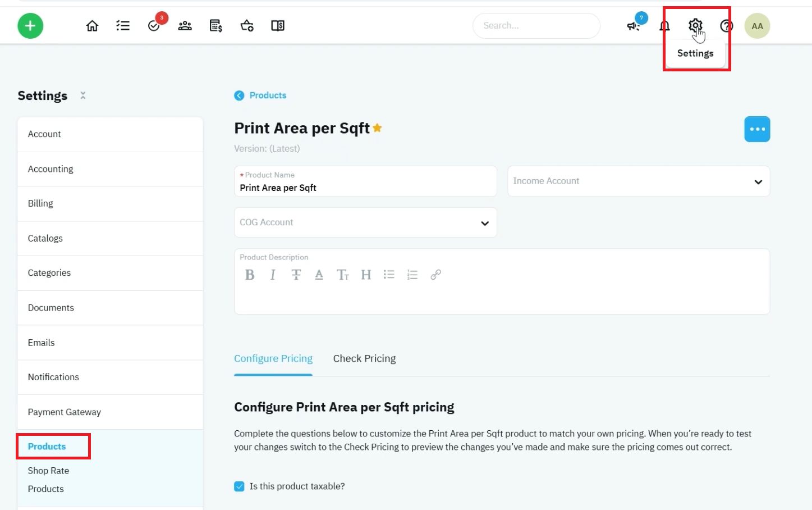Insert a link in Product Description
Image resolution: width=812 pixels, height=510 pixels.
pos(435,275)
